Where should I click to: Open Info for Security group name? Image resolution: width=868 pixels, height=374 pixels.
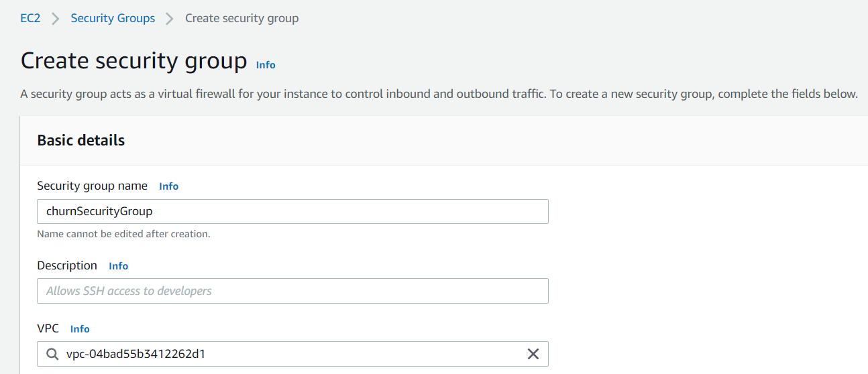(x=168, y=186)
